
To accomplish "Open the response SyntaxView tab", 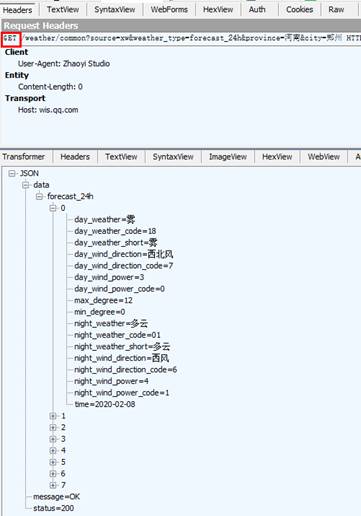I will (x=173, y=157).
